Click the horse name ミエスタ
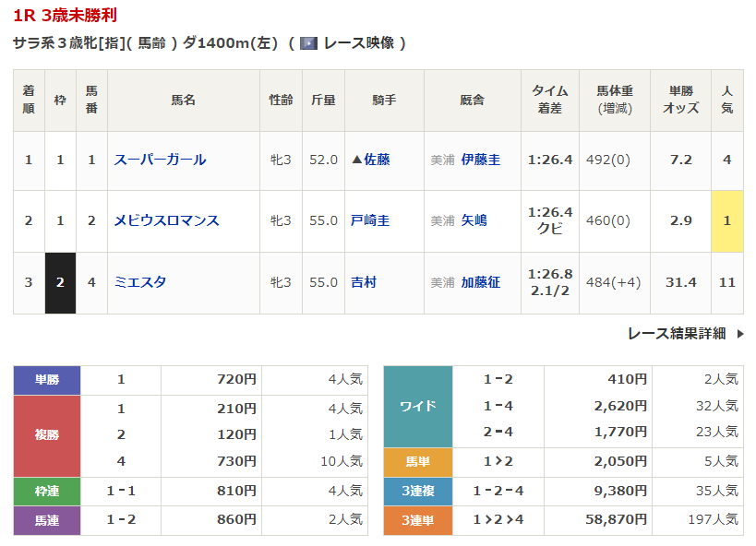 tap(140, 282)
